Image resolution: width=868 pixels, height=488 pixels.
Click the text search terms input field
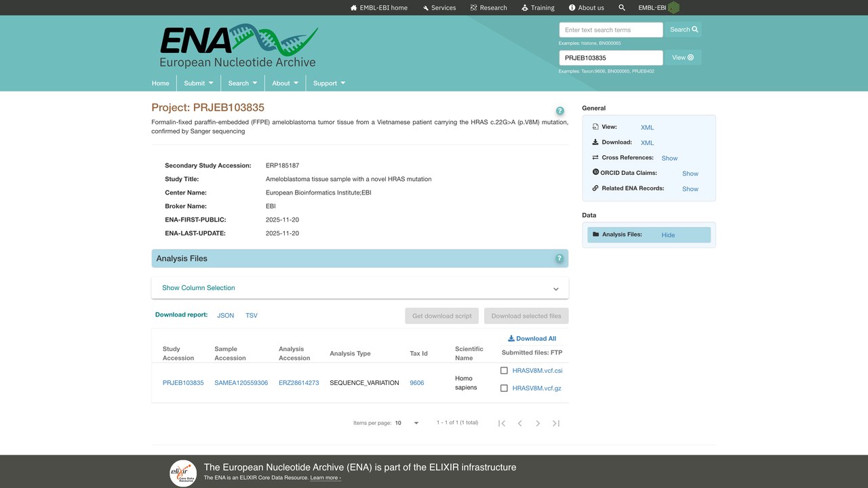pyautogui.click(x=611, y=30)
